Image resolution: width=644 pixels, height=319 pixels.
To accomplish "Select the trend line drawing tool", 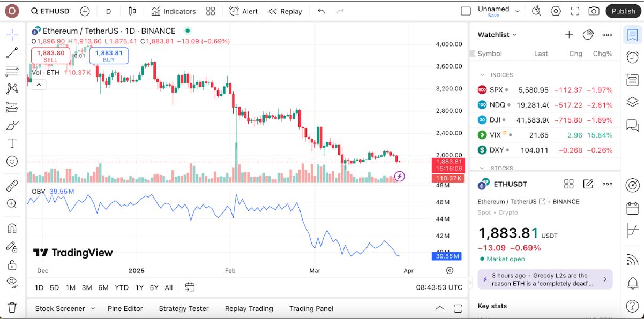I will 12,53.
